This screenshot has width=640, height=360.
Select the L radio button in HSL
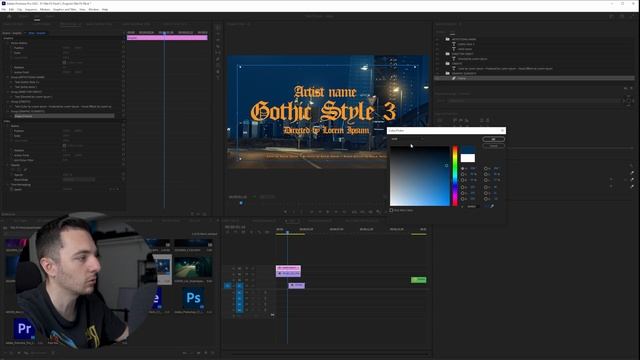485,180
